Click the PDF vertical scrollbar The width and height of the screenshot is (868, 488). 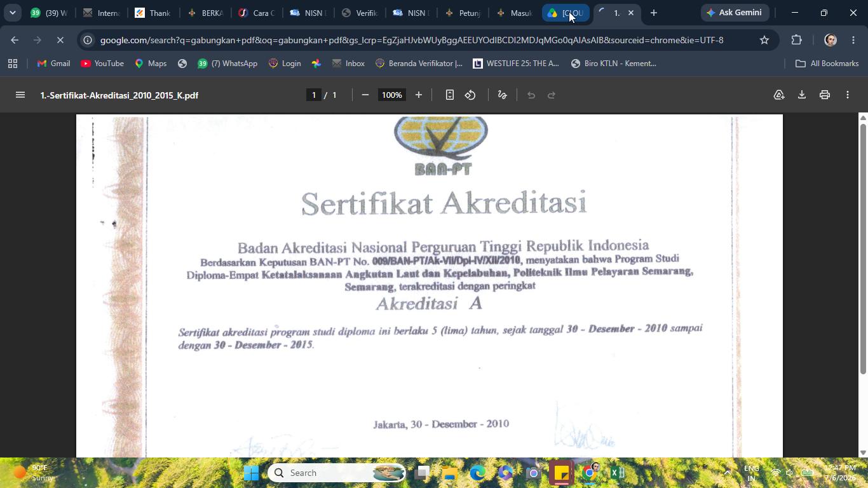click(x=863, y=249)
